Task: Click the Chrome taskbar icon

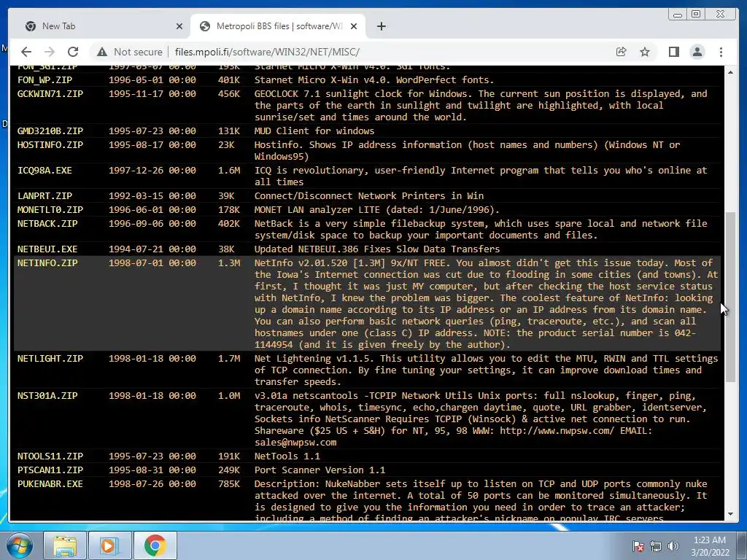Action: pyautogui.click(x=155, y=545)
